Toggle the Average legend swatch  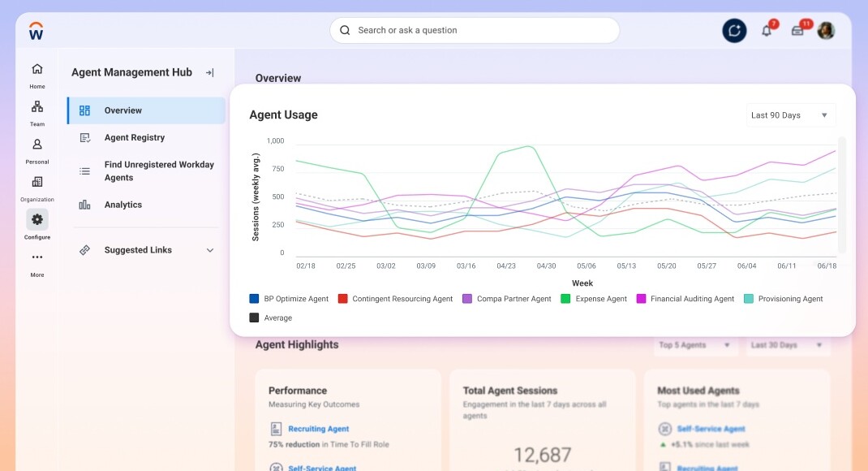254,318
